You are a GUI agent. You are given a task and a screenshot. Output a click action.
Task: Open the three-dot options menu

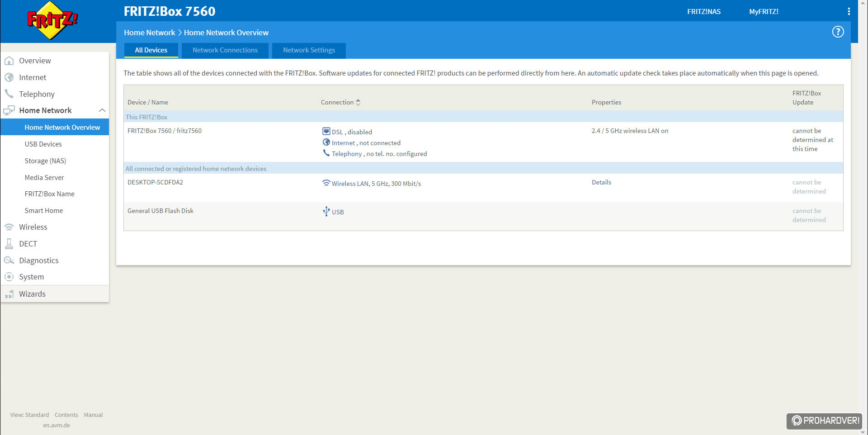click(849, 11)
